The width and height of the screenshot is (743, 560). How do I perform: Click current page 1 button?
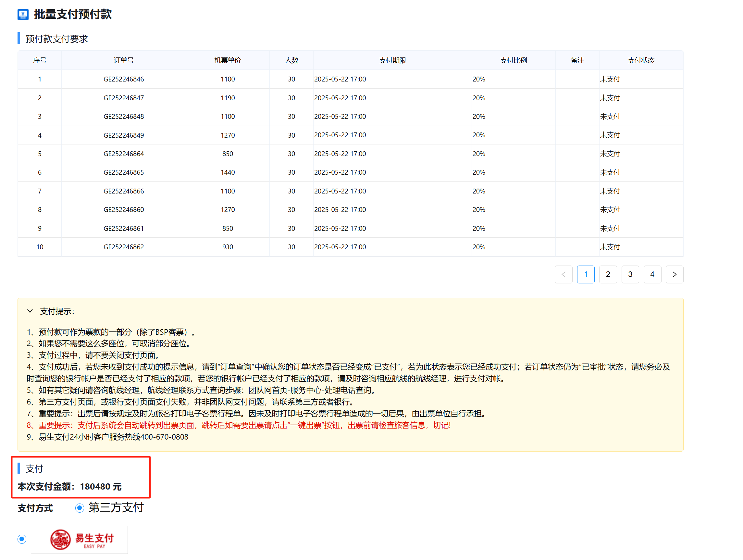586,274
